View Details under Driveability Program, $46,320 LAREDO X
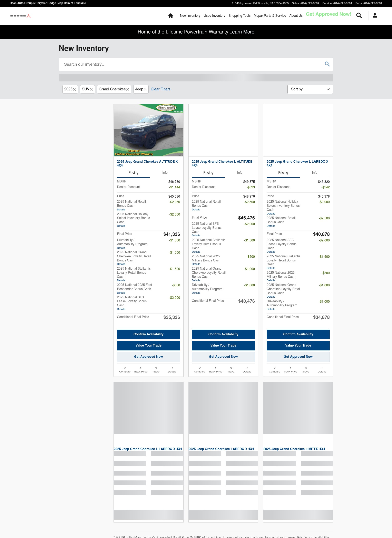392x538 pixels. (x=271, y=309)
